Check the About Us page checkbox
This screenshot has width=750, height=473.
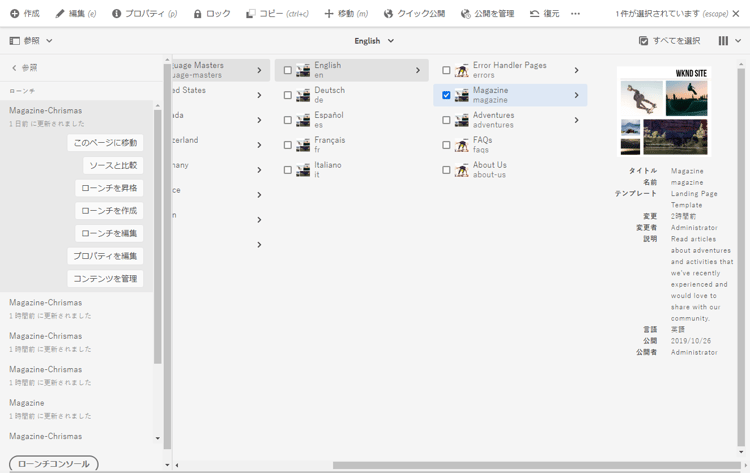(446, 170)
